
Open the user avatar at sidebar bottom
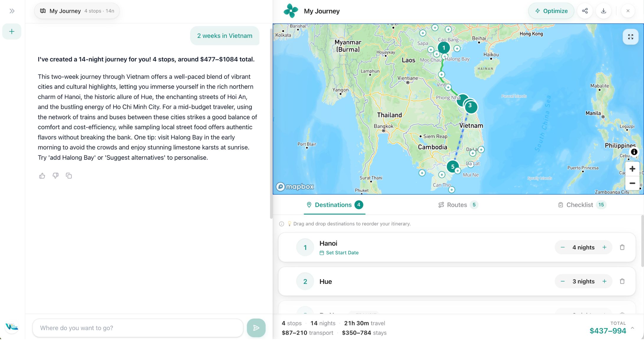(x=12, y=327)
